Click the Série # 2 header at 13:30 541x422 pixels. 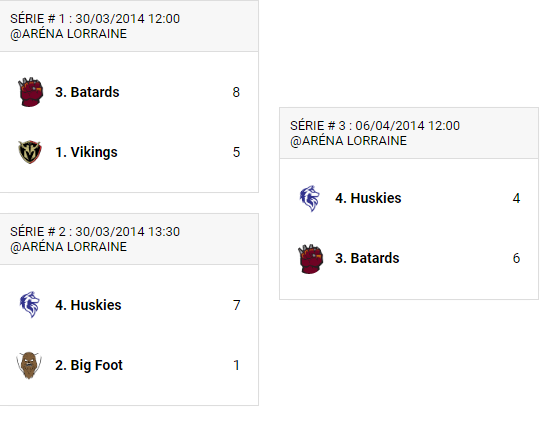pos(129,239)
